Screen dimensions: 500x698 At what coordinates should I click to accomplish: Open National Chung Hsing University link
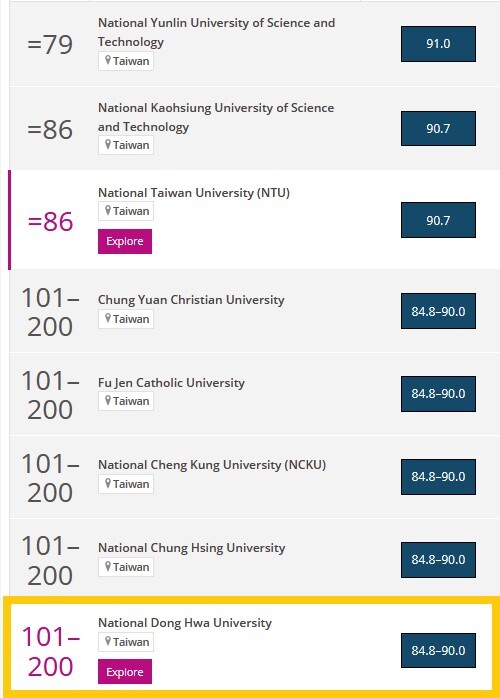point(191,548)
